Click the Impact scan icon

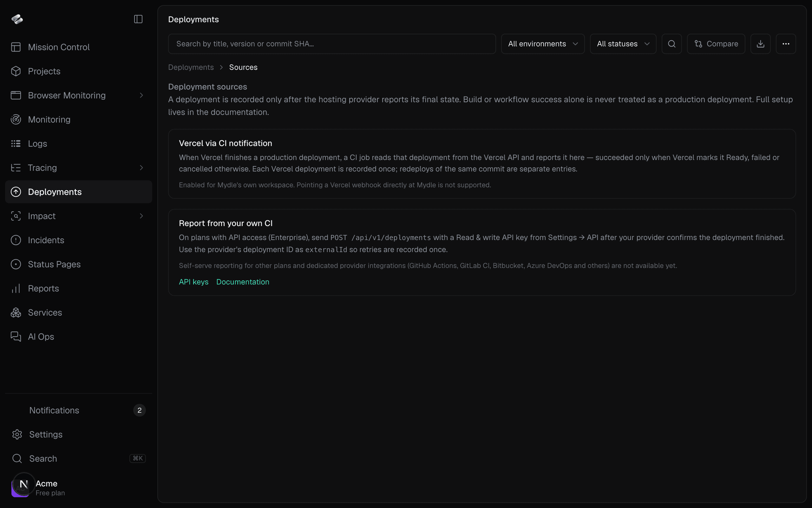pos(16,216)
